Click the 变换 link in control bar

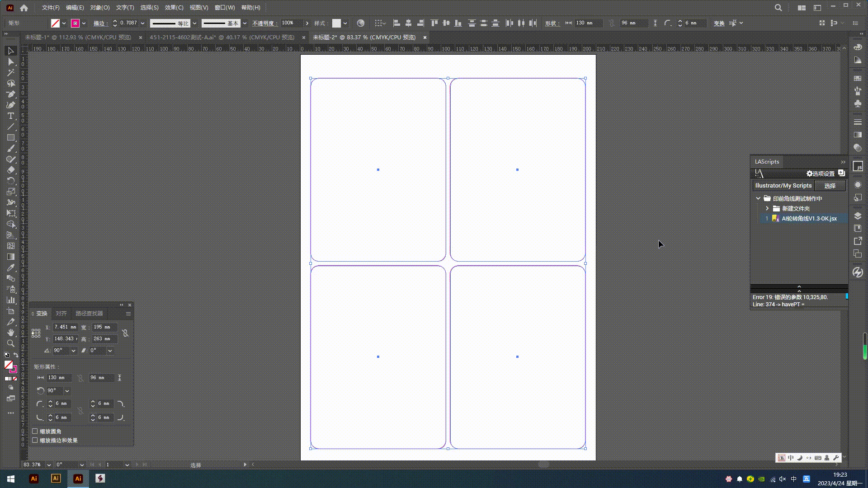pos(719,23)
